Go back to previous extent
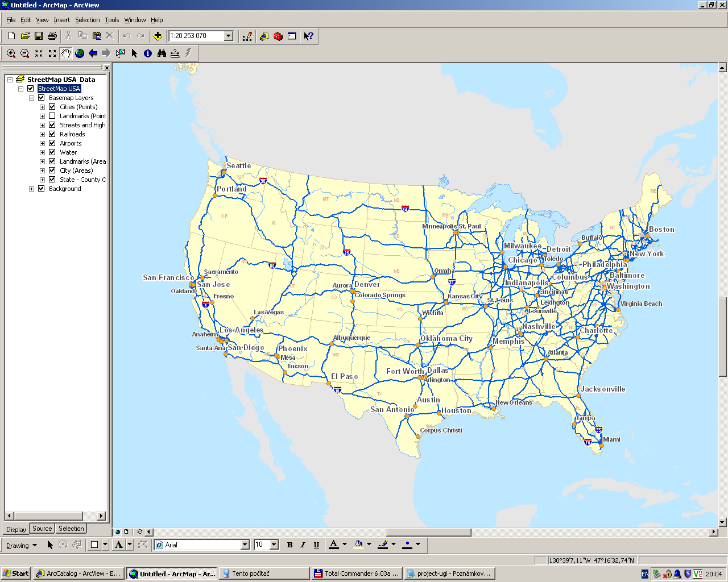 pos(93,53)
